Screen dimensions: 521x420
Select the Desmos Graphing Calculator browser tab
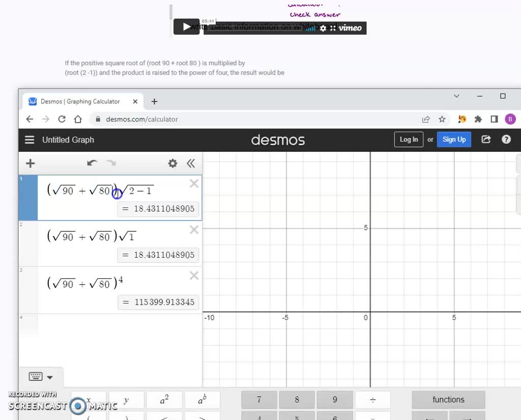point(81,101)
